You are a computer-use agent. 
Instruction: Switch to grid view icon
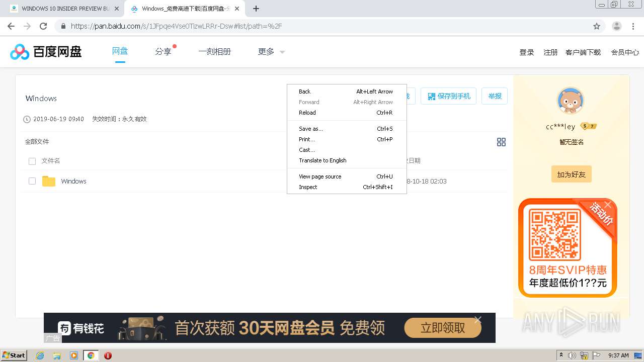[x=501, y=142]
